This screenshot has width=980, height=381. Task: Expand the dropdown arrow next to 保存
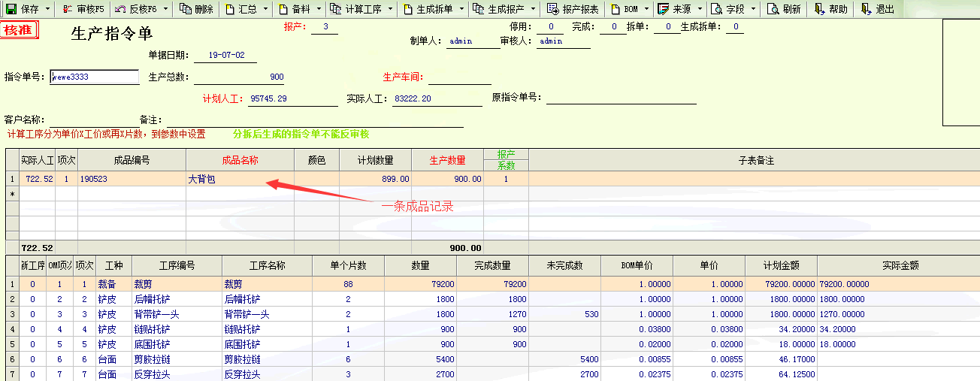tap(48, 9)
